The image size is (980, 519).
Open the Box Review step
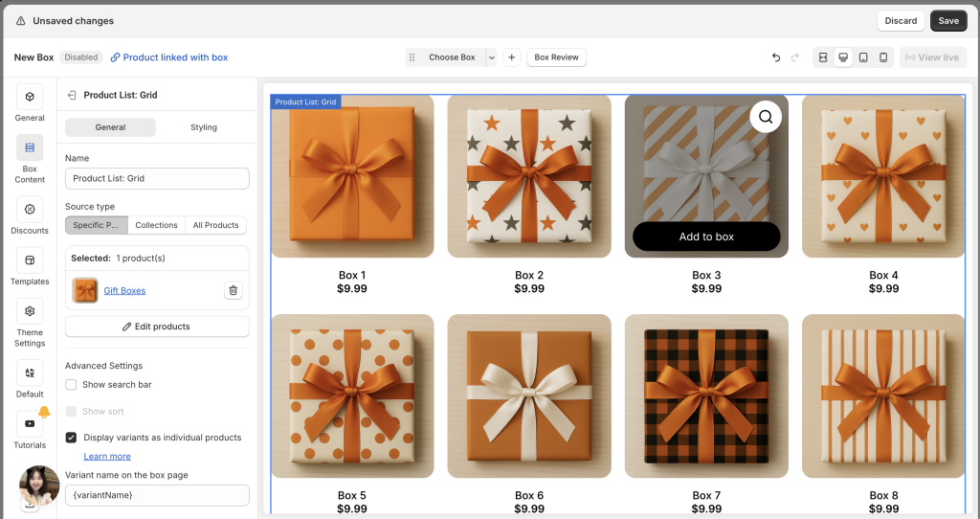(x=556, y=57)
